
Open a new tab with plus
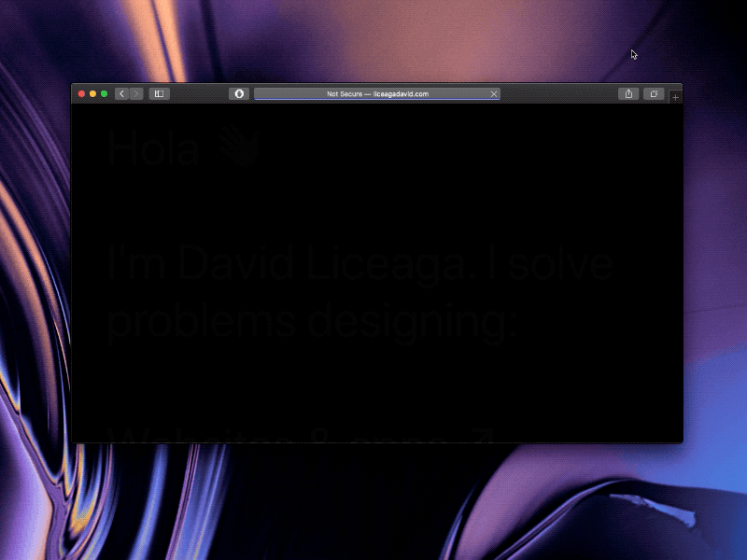[x=675, y=97]
